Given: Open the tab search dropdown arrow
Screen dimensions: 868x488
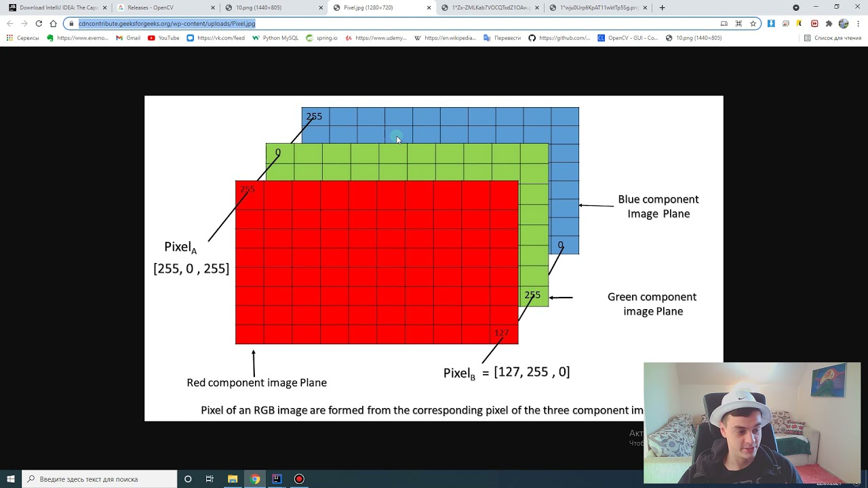Looking at the screenshot, I should tap(796, 7).
